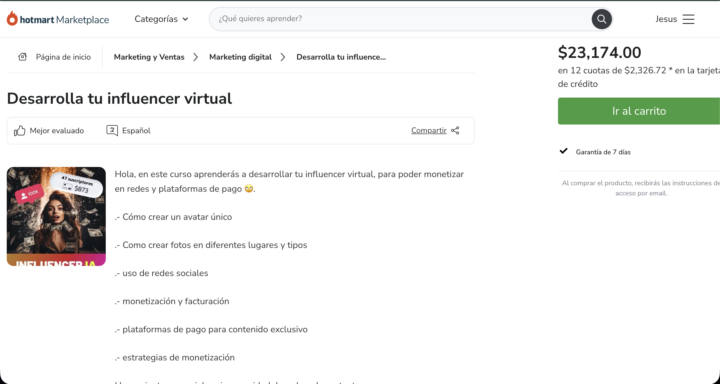The height and width of the screenshot is (384, 720).
Task: Click the language icon beside Español
Action: coord(112,130)
